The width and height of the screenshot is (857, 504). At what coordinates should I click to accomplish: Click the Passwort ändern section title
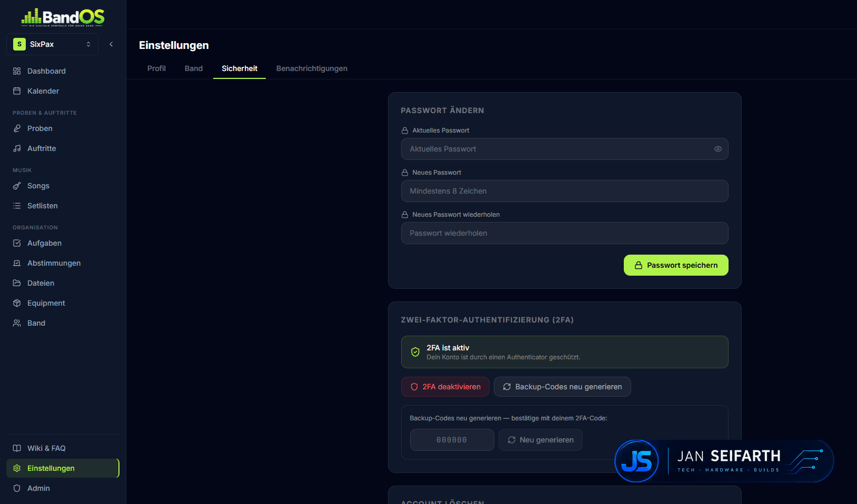(x=442, y=110)
